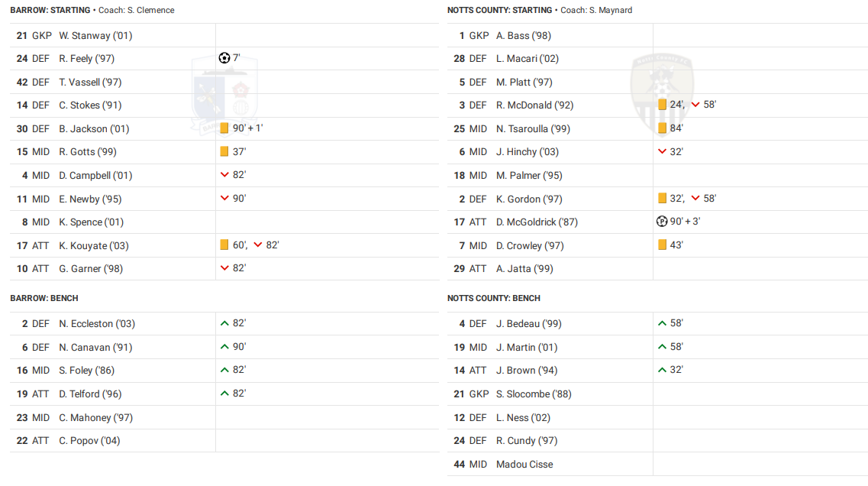Click the Notts County: Bench header
868x486 pixels.
point(493,298)
